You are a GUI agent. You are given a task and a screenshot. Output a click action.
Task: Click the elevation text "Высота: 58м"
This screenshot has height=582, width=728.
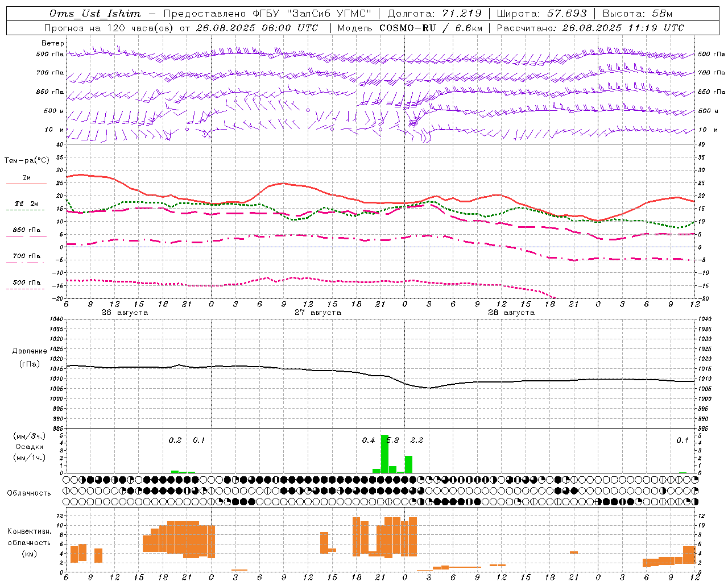[638, 14]
